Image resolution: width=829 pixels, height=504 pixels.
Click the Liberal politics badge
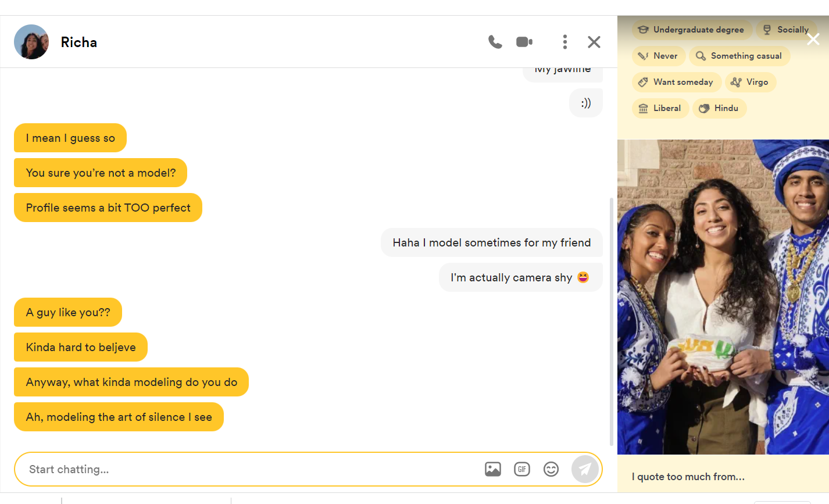660,108
